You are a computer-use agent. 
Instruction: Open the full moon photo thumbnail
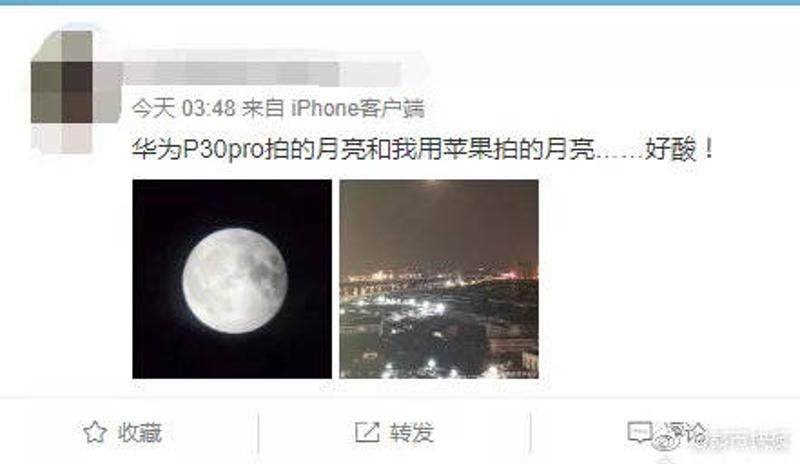pos(232,279)
